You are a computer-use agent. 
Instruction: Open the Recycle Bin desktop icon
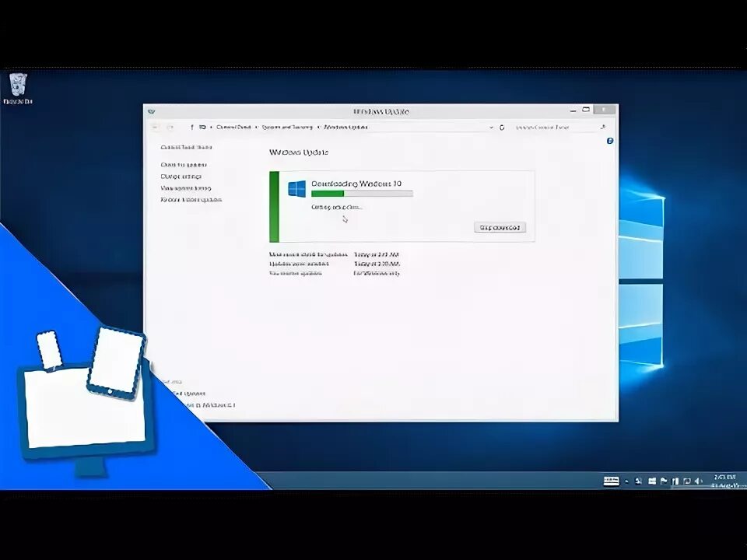click(18, 89)
